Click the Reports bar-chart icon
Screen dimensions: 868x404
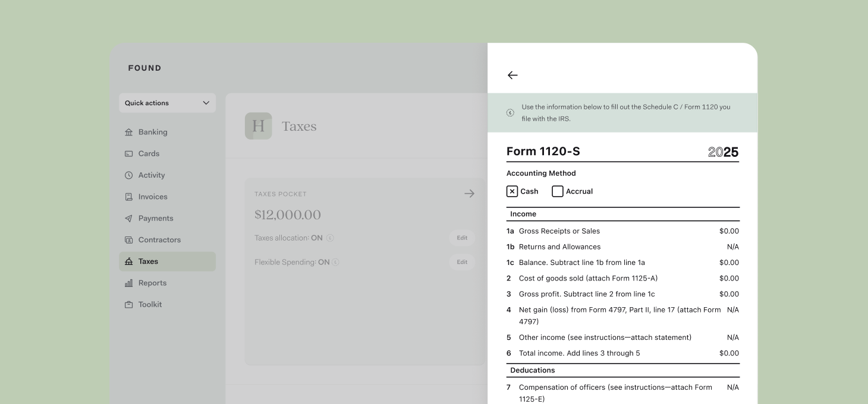click(x=128, y=283)
